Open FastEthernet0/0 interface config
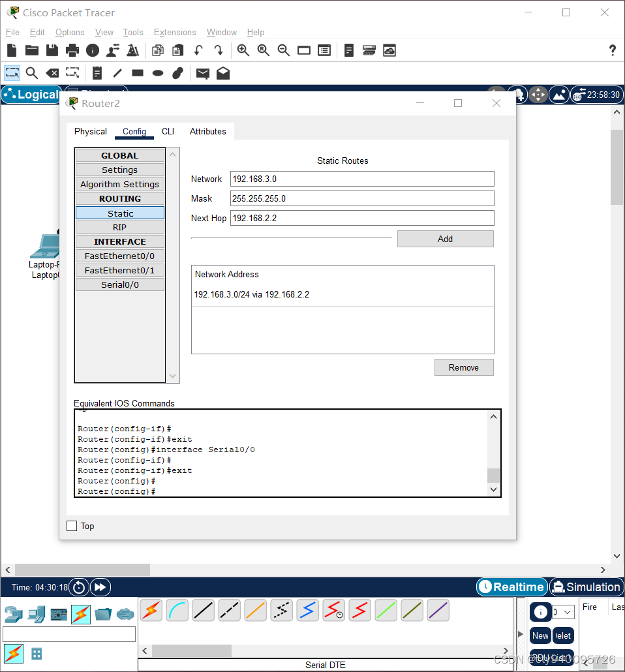This screenshot has width=625, height=672. coord(120,256)
